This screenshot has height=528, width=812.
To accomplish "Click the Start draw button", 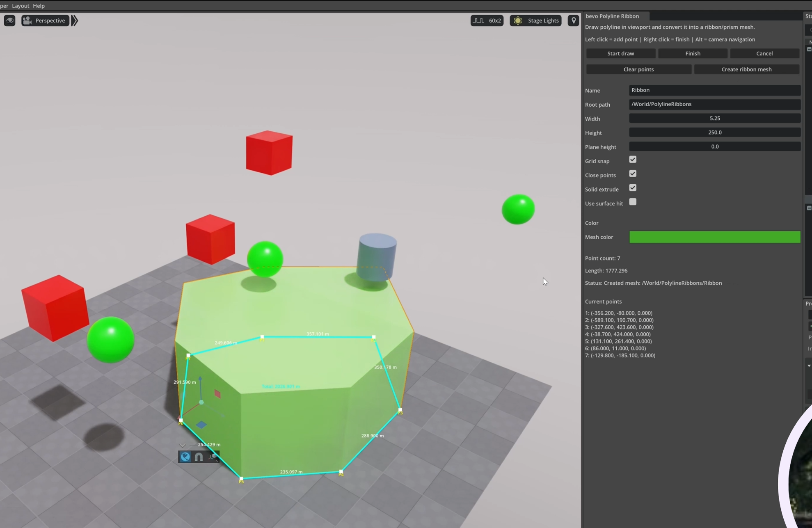I will point(620,53).
